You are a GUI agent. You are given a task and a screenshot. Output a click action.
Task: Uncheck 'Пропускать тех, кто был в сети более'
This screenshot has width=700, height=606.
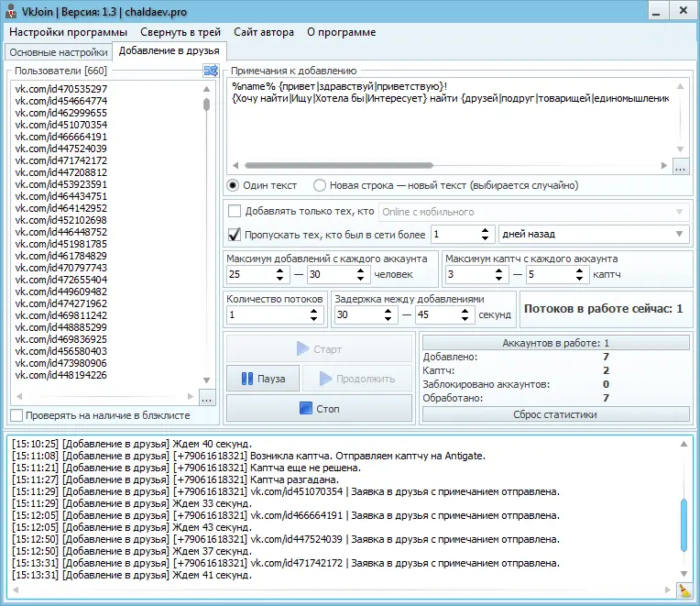coord(235,234)
